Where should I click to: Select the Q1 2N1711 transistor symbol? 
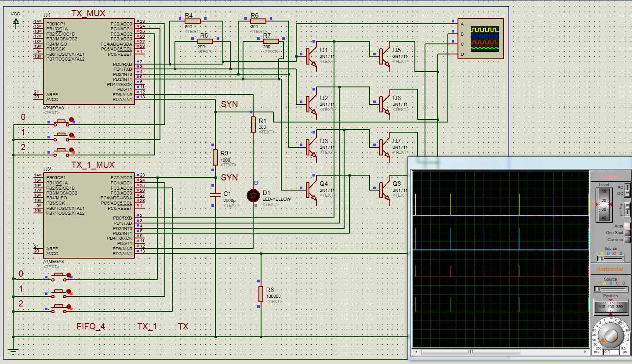tap(310, 57)
